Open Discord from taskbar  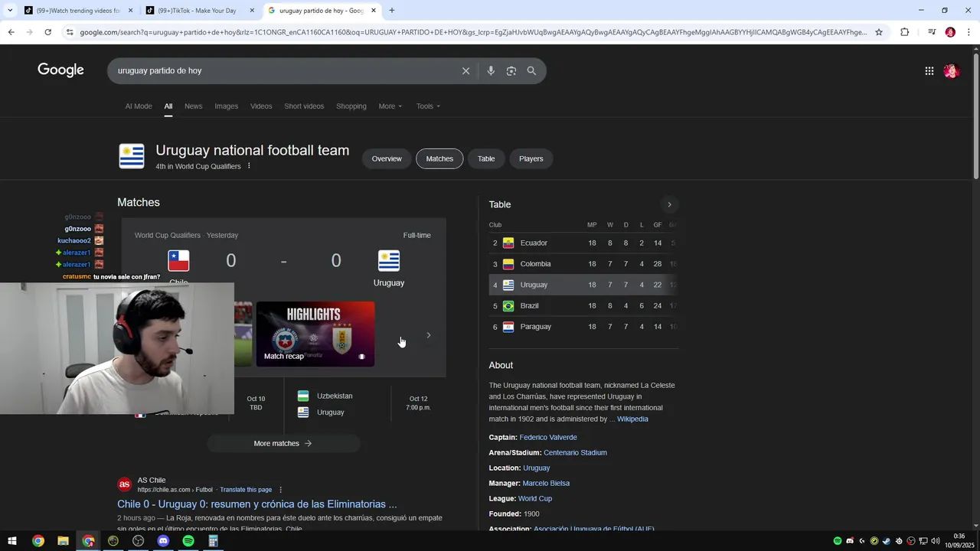pos(163,541)
